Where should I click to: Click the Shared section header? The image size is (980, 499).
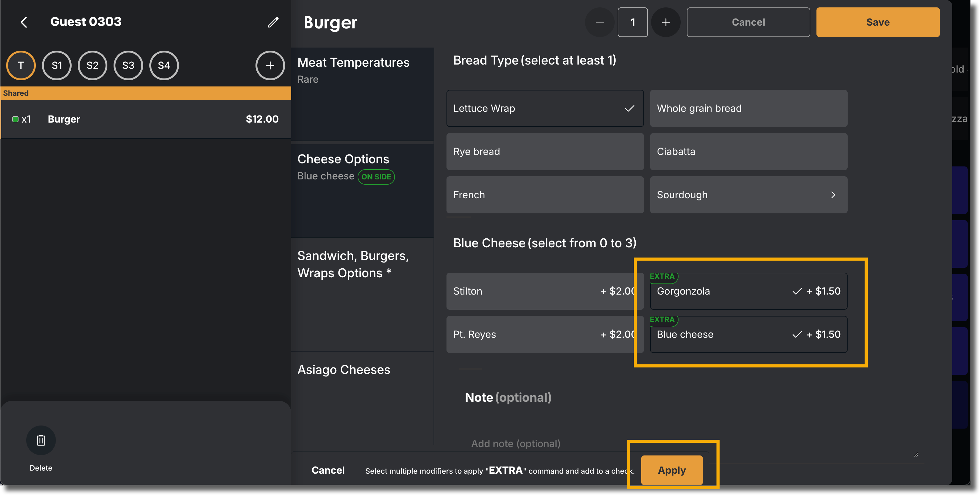[x=146, y=93]
